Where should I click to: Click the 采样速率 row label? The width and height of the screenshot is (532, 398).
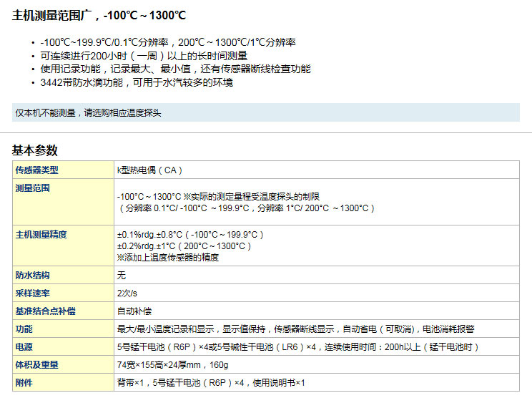click(x=33, y=293)
